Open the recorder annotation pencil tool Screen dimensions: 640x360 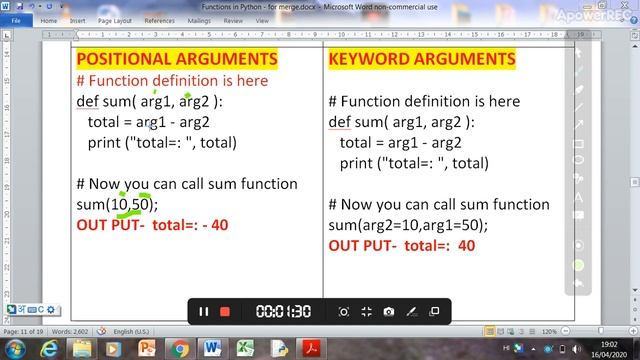tap(411, 312)
